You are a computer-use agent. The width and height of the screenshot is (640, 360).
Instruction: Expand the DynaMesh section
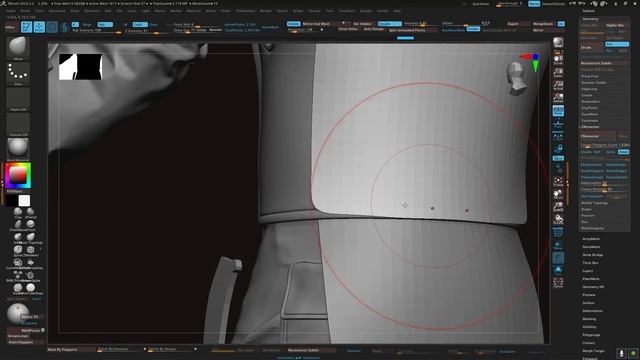click(x=589, y=114)
